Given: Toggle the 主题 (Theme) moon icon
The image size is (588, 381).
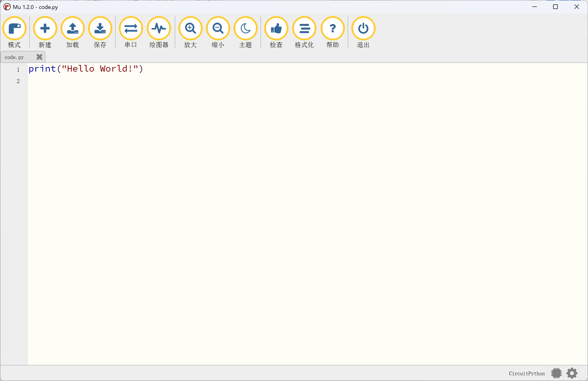Looking at the screenshot, I should (245, 28).
